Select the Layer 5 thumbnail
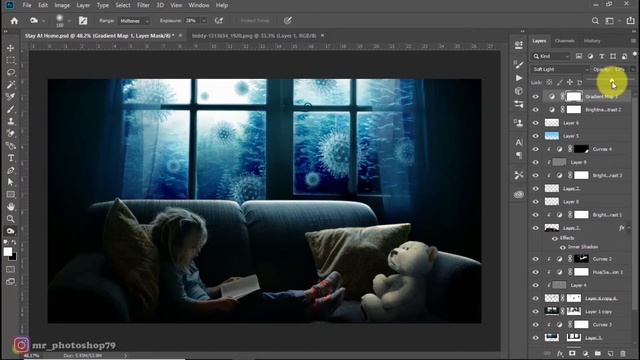Screen dimensions: 640x360 point(552,136)
